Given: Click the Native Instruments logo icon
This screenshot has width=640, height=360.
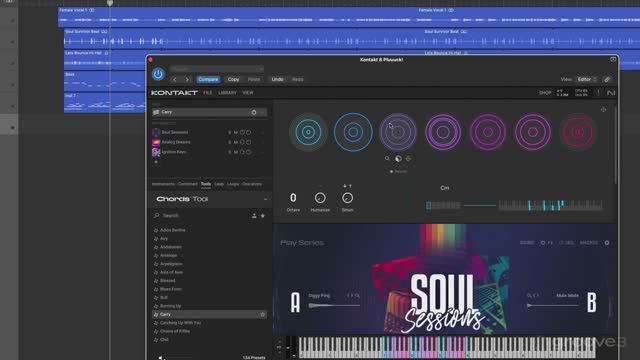Looking at the screenshot, I should 611,93.
